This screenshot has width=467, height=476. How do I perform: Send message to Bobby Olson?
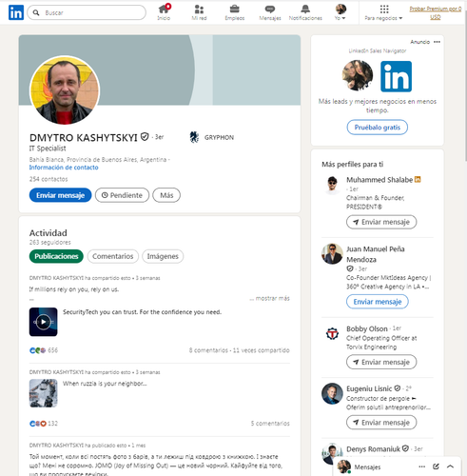pos(381,362)
